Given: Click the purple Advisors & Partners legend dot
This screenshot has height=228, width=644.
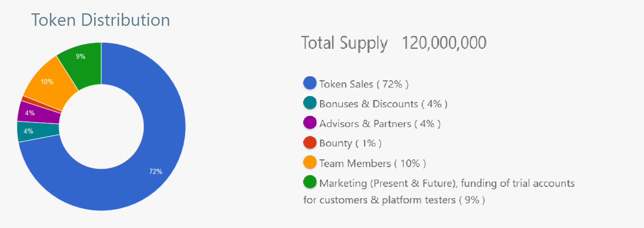Looking at the screenshot, I should point(310,123).
